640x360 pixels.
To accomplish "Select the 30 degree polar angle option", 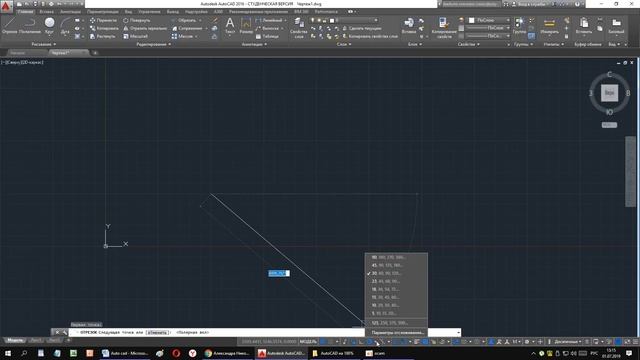I will [396, 273].
